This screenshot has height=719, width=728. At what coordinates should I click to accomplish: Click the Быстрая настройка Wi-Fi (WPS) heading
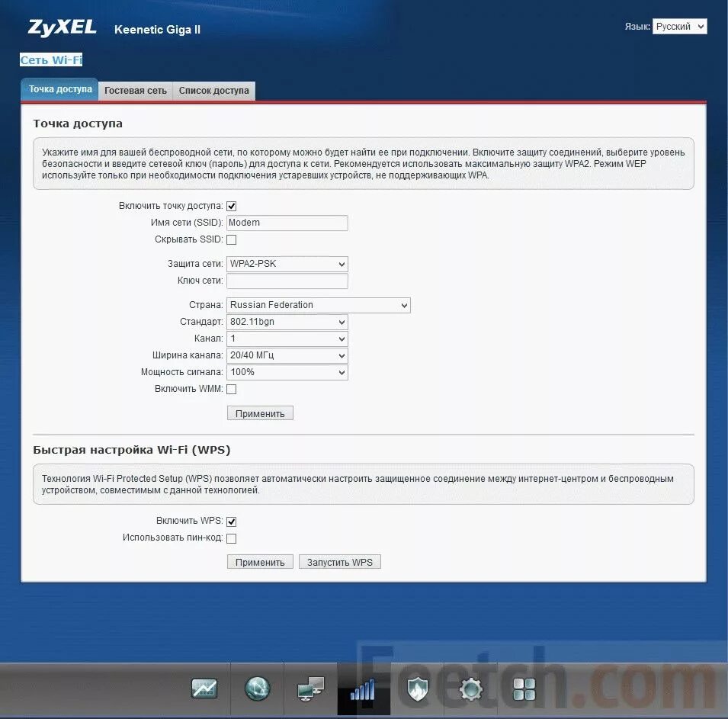pyautogui.click(x=132, y=450)
